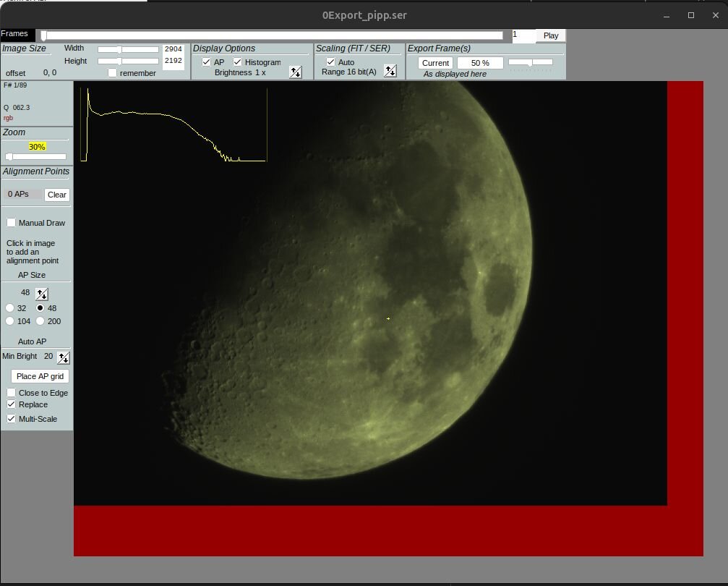
Task: Click the Min Bright value 20
Action: tap(48, 356)
